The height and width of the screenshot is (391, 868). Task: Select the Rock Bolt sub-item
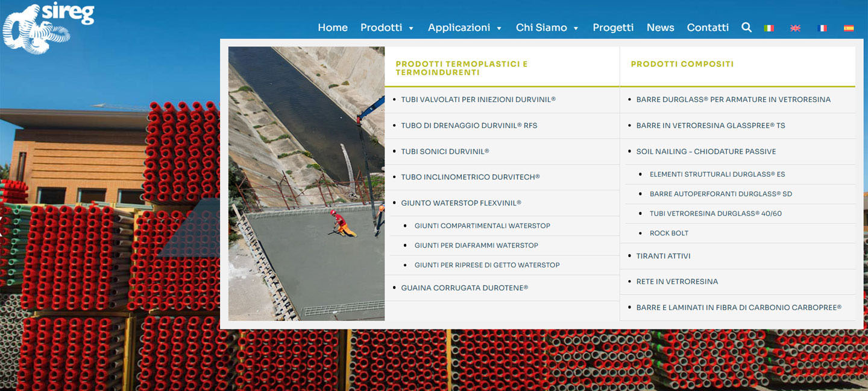(x=668, y=233)
